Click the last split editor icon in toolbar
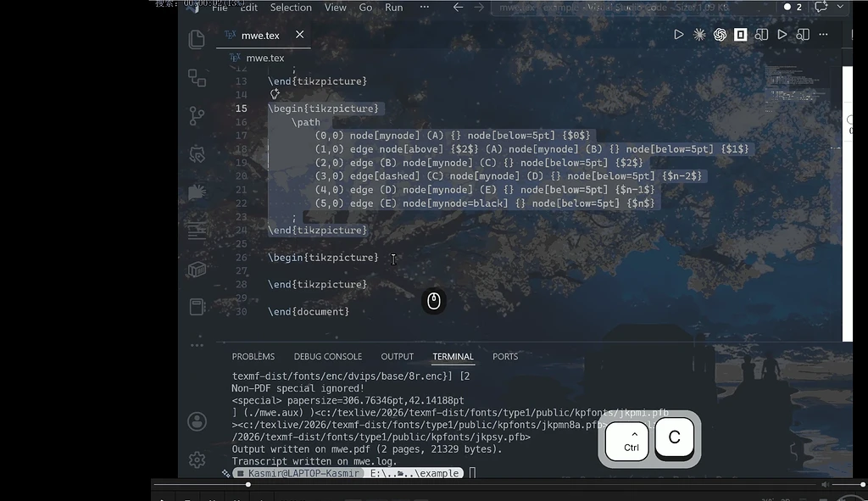Screen dimensions: 868x501 tap(803, 35)
